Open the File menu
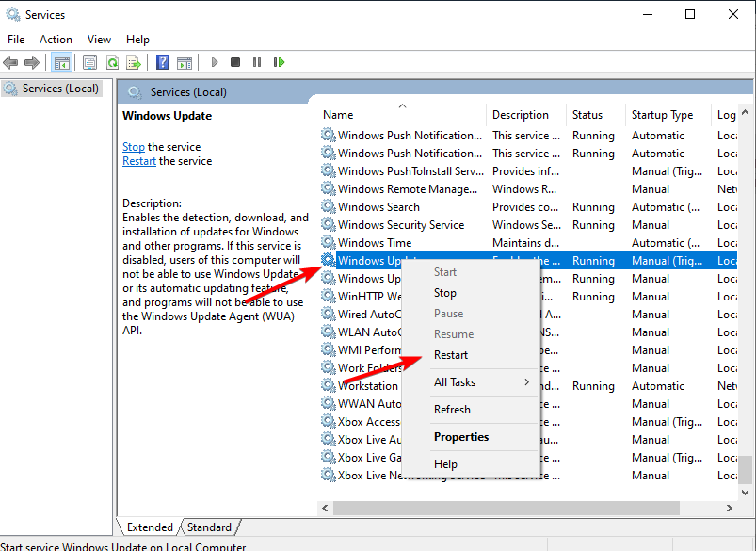 click(16, 39)
